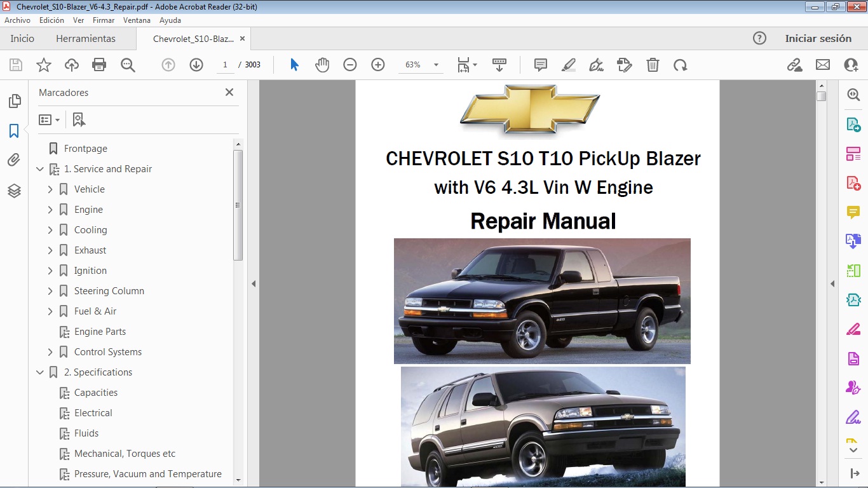Open the Archivo menu
This screenshot has height=488, width=868.
pos(17,20)
